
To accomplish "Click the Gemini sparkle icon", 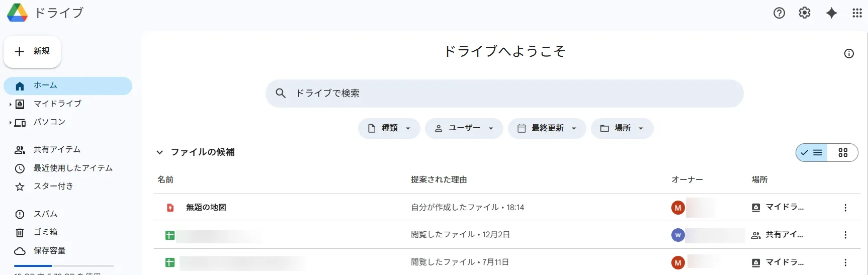I will [831, 13].
